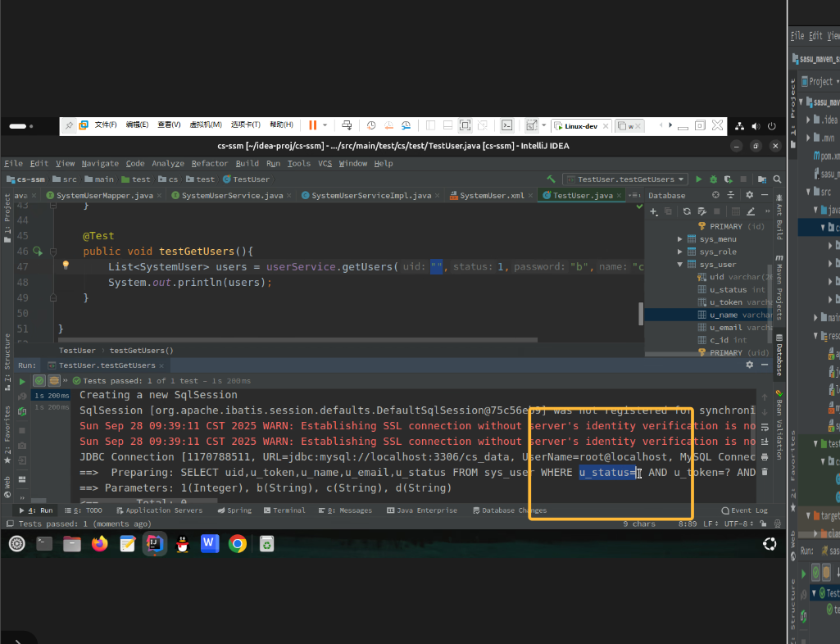Open table editor via the pencil icon in Database toolbar
840x644 pixels.
(x=751, y=211)
